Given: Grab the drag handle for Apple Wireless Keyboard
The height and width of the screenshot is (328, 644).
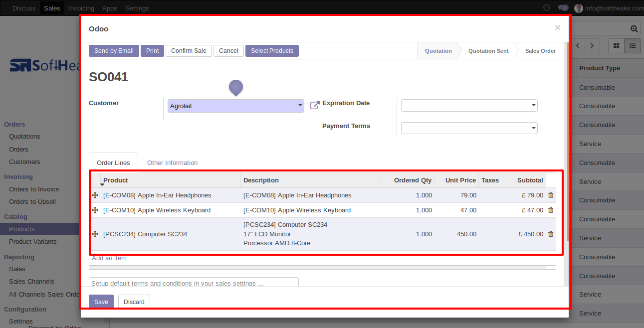Looking at the screenshot, I should coord(95,210).
